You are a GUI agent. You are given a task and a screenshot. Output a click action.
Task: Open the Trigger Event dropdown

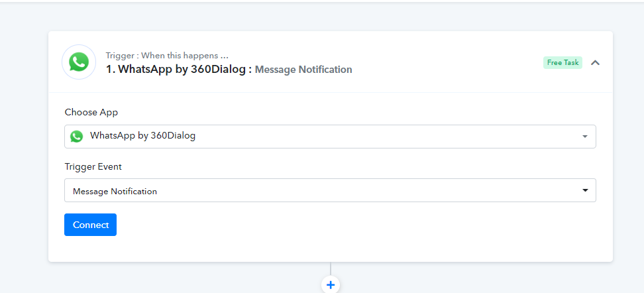pyautogui.click(x=330, y=190)
